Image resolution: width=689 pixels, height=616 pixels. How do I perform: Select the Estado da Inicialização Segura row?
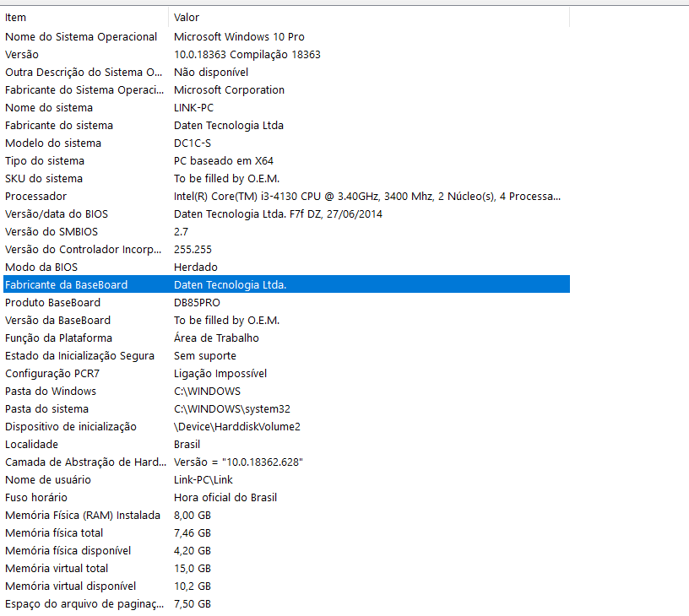[286, 355]
